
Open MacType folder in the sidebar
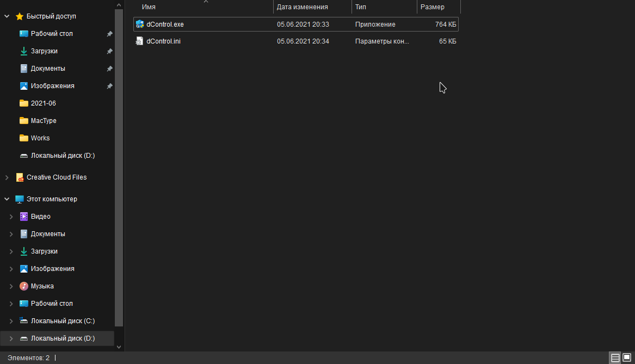click(x=44, y=121)
